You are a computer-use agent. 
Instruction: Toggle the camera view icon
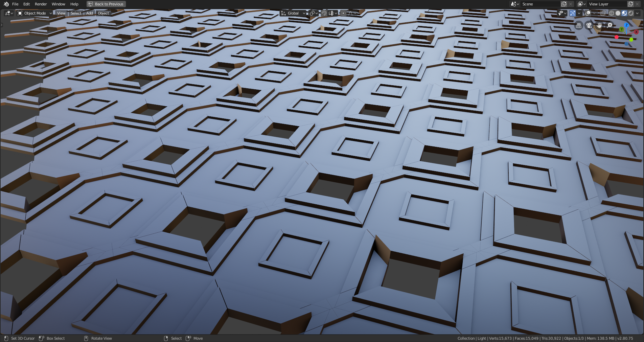[589, 25]
